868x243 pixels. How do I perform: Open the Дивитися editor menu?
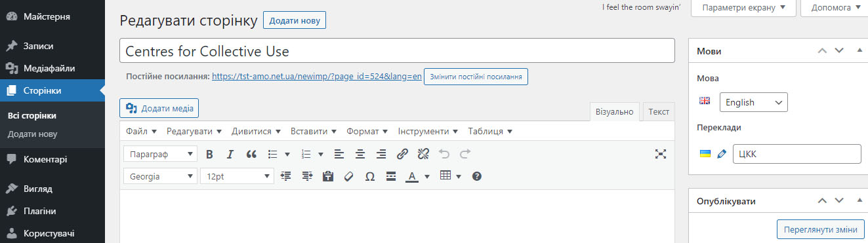[x=257, y=131]
